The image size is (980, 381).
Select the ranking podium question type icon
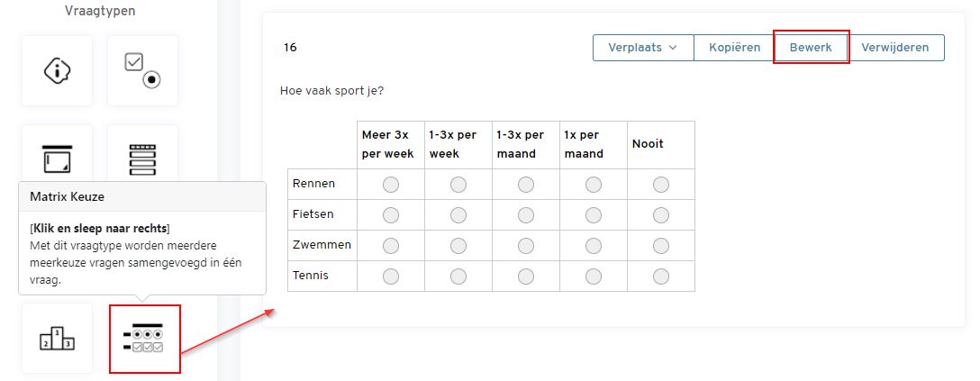(x=57, y=338)
